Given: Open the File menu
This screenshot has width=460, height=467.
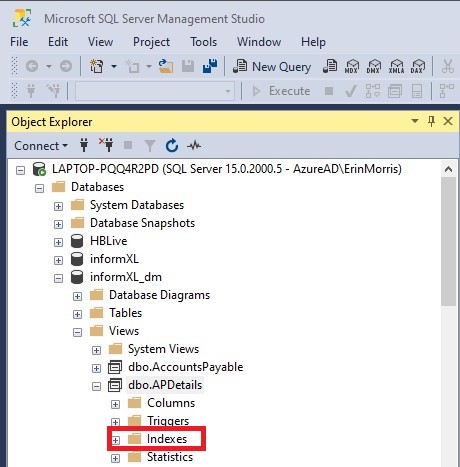Looking at the screenshot, I should point(19,42).
